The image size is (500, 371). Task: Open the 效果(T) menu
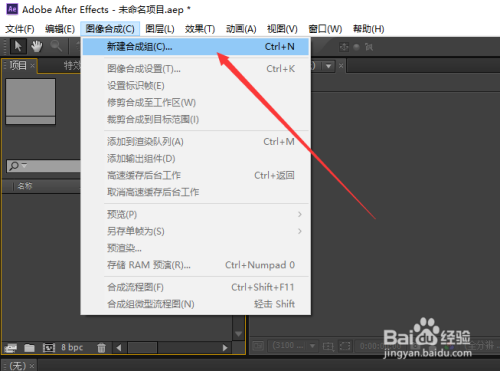(x=200, y=29)
